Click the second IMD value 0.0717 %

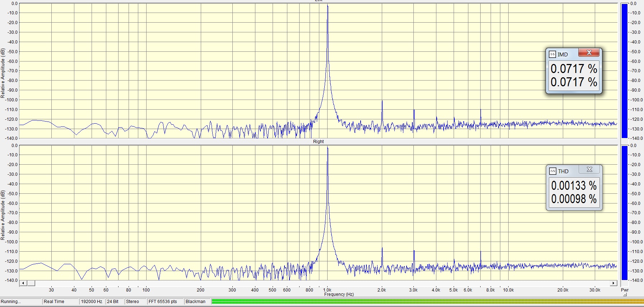coord(574,82)
